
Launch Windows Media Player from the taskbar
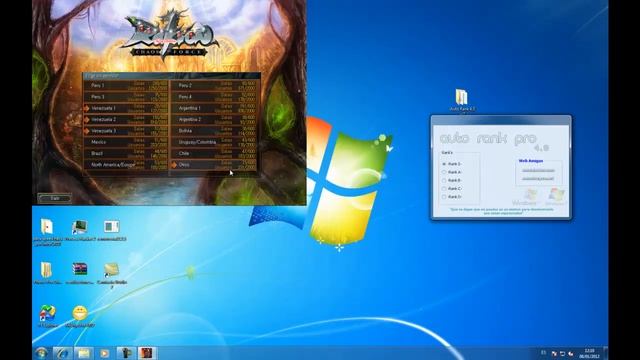104,353
